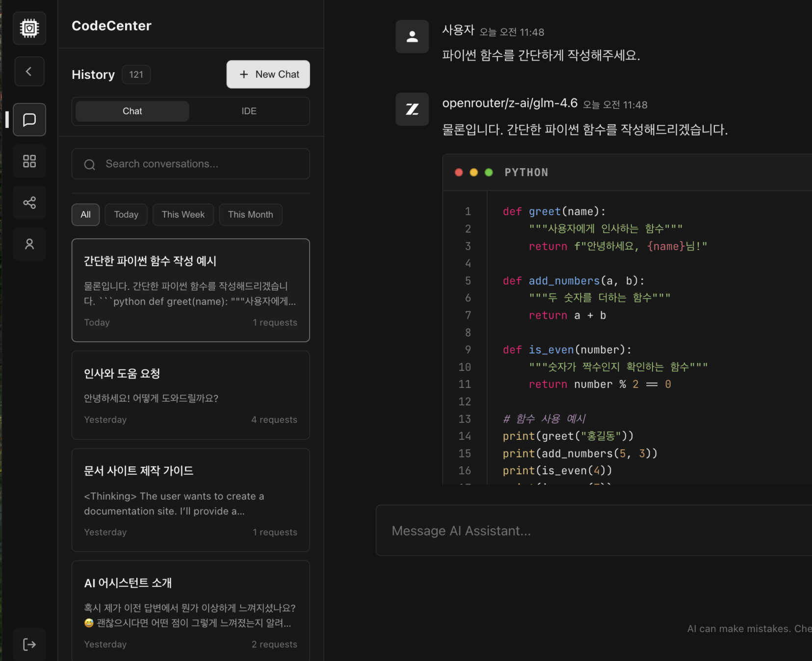Screen dimensions: 812x661
Task: Open the '문서 사이트 제작 가이드' conversation
Action: 190,500
